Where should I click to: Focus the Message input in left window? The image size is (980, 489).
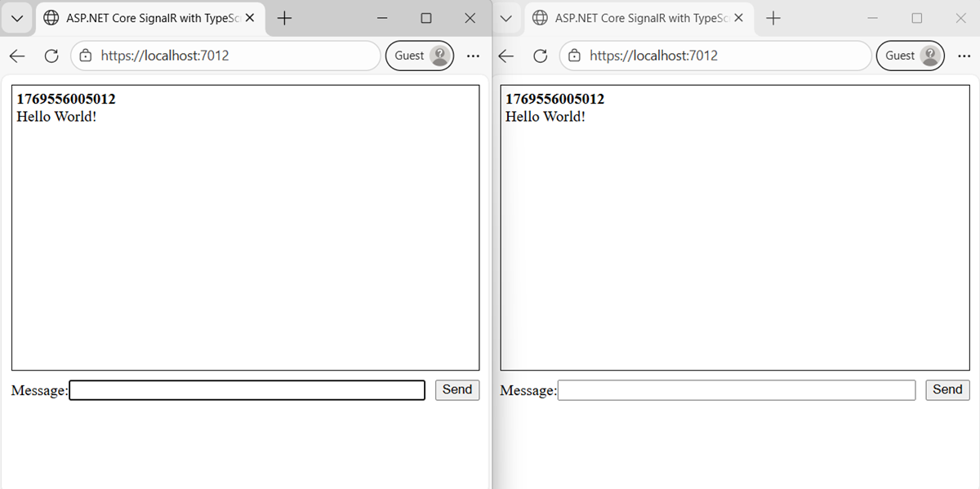tap(247, 390)
